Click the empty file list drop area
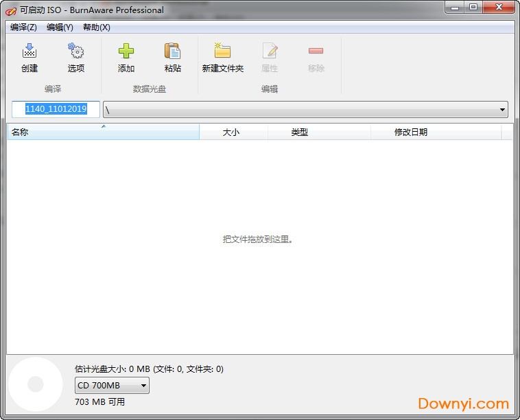 (259, 275)
